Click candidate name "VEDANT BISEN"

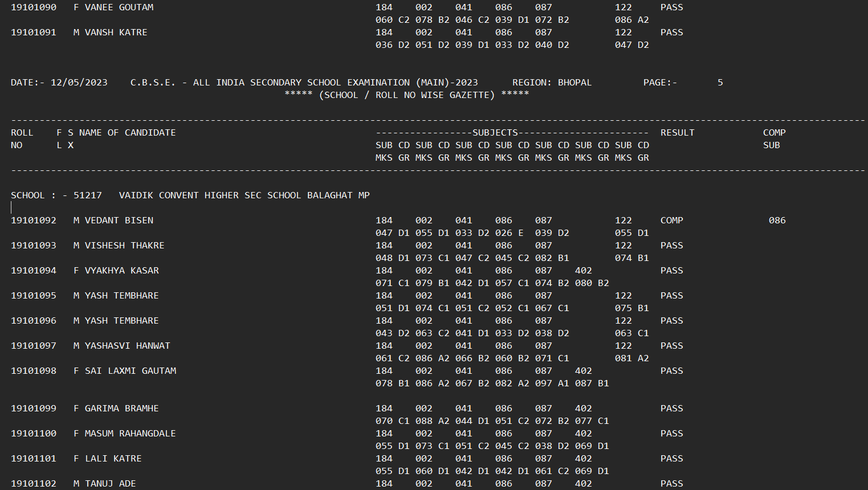click(119, 220)
